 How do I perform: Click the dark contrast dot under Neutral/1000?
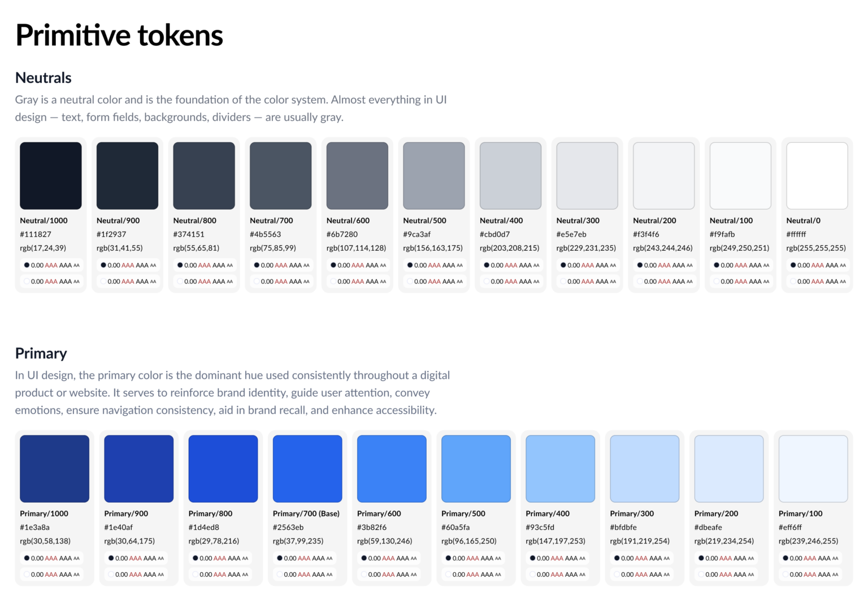pos(27,265)
